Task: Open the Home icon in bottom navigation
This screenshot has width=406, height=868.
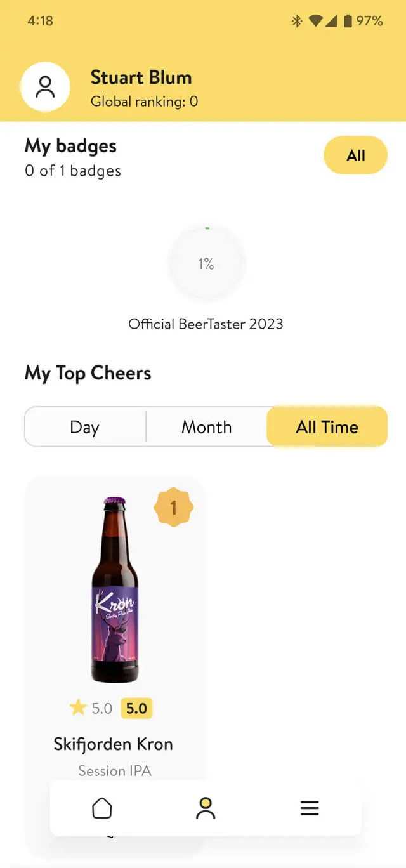Action: [x=102, y=808]
